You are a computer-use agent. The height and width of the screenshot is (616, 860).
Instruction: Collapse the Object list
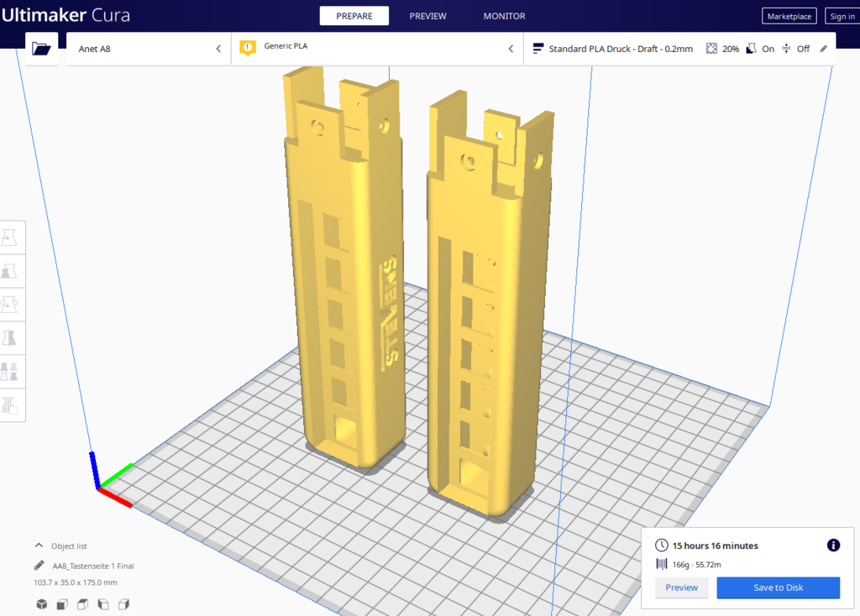point(39,546)
